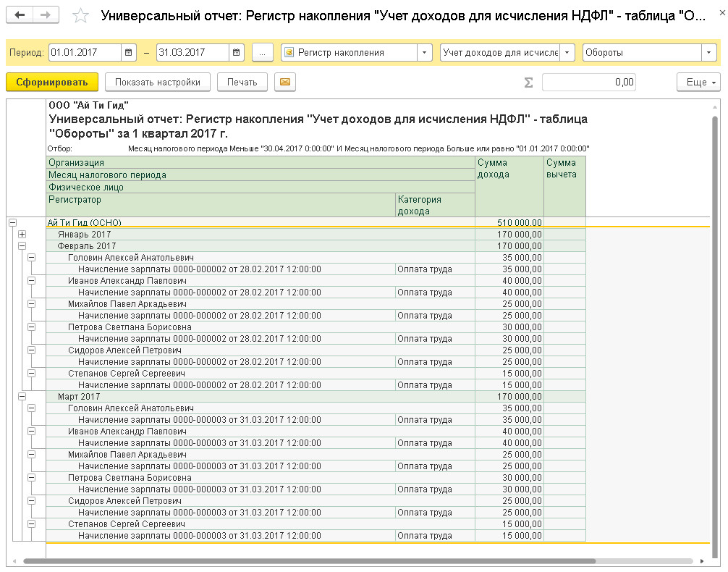Open the Еще menu
Screen dimensions: 728x572
point(698,83)
